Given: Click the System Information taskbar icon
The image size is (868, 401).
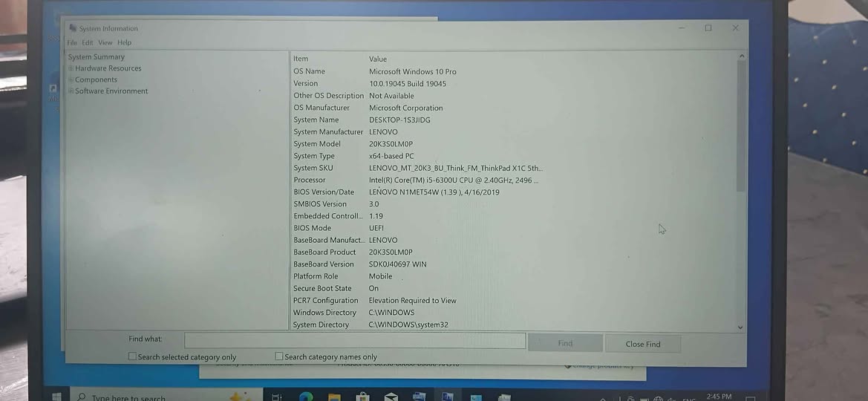Looking at the screenshot, I should [x=448, y=397].
